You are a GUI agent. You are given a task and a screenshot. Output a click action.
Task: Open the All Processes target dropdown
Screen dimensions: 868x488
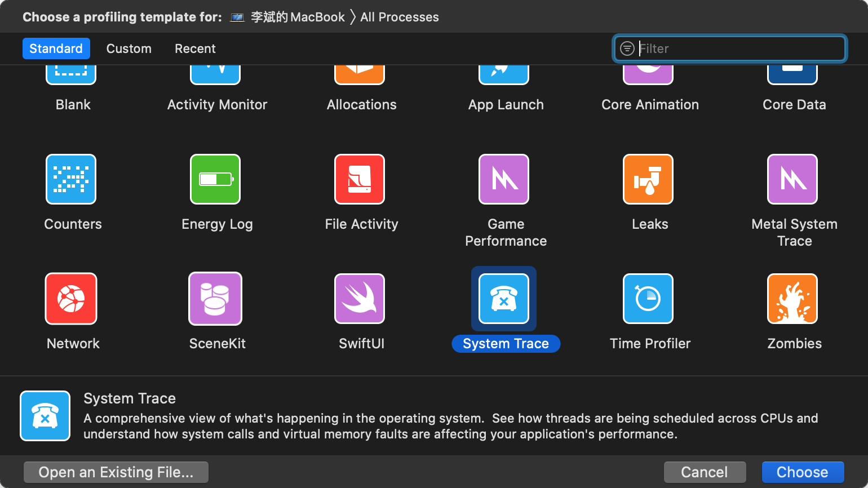click(400, 17)
